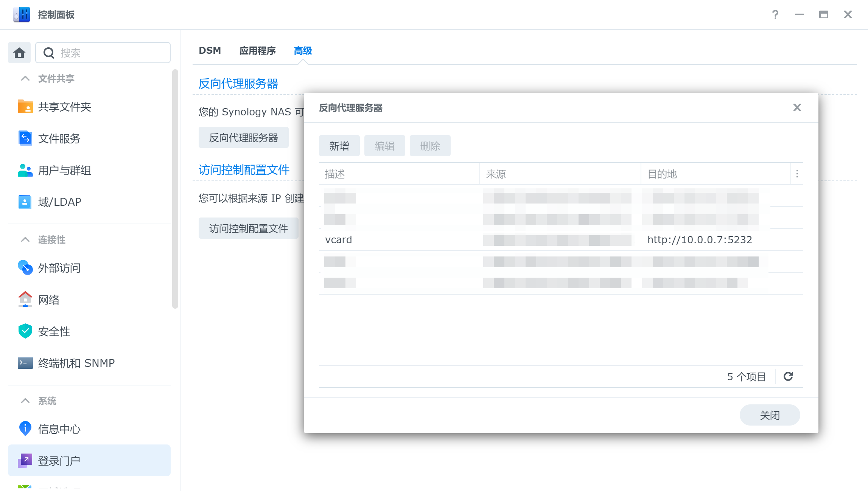The image size is (868, 491).
Task: Click the Create (新增) button
Action: click(x=339, y=146)
